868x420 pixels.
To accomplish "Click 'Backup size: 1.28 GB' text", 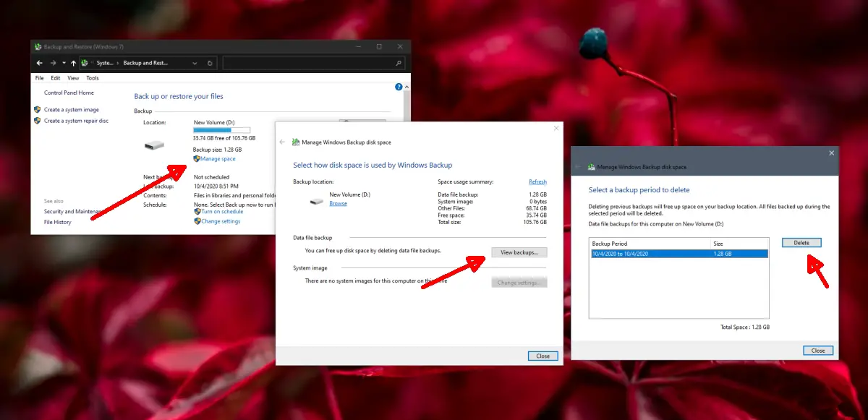I will click(218, 150).
